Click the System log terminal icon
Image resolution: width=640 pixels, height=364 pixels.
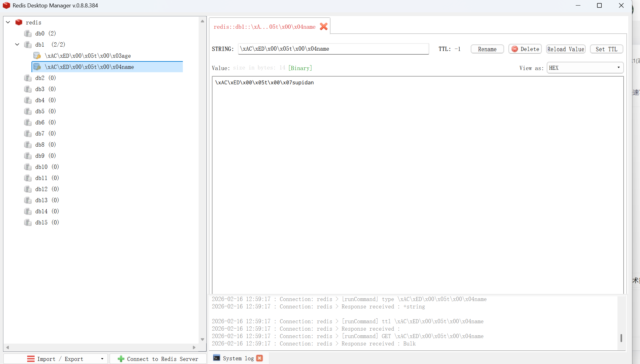[x=217, y=358]
